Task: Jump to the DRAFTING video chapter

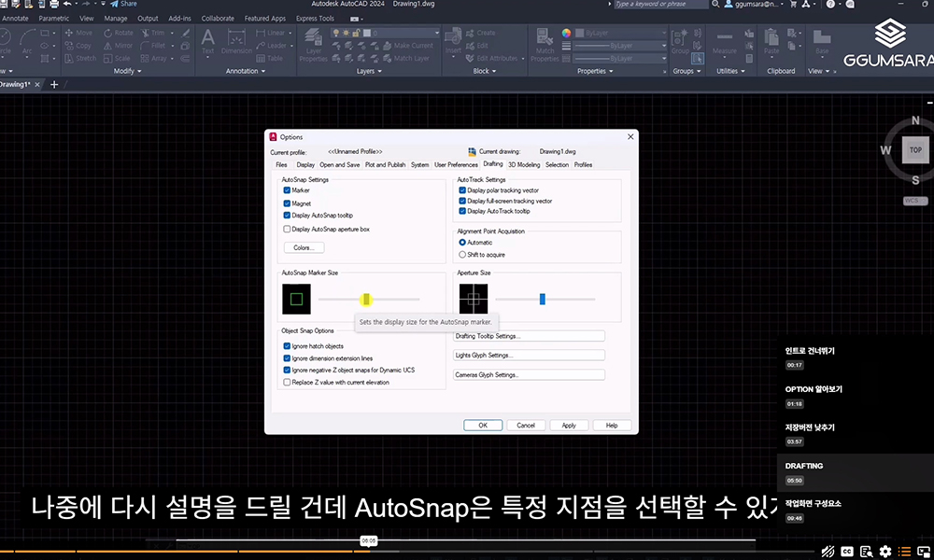Action: (804, 466)
